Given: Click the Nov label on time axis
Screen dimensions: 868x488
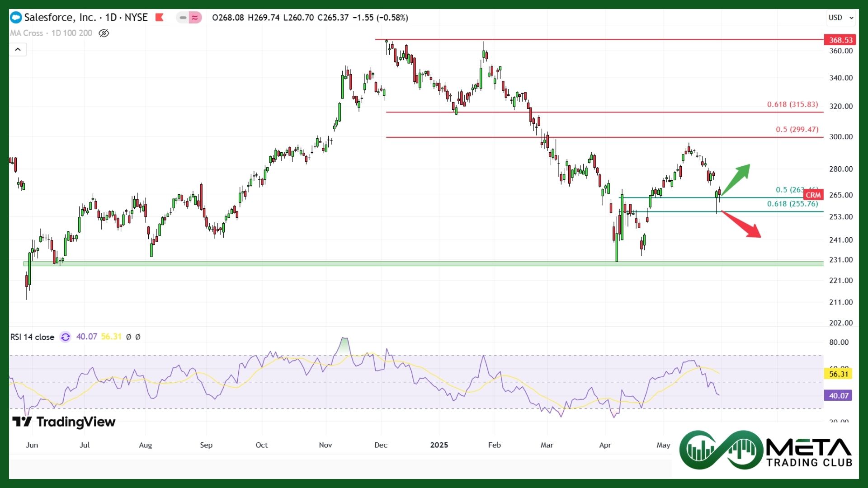Looking at the screenshot, I should [325, 445].
